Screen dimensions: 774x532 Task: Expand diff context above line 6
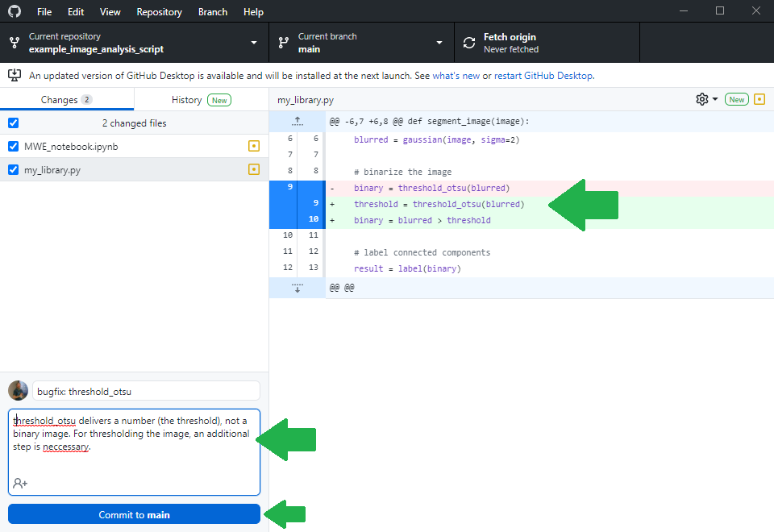[x=298, y=121]
